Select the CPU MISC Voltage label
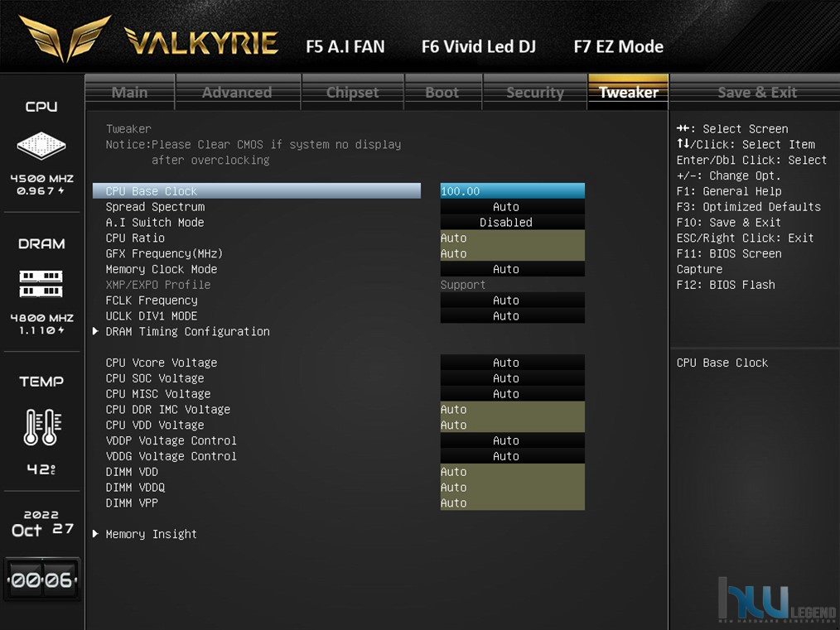Screen dimensions: 840x630 click(158, 393)
